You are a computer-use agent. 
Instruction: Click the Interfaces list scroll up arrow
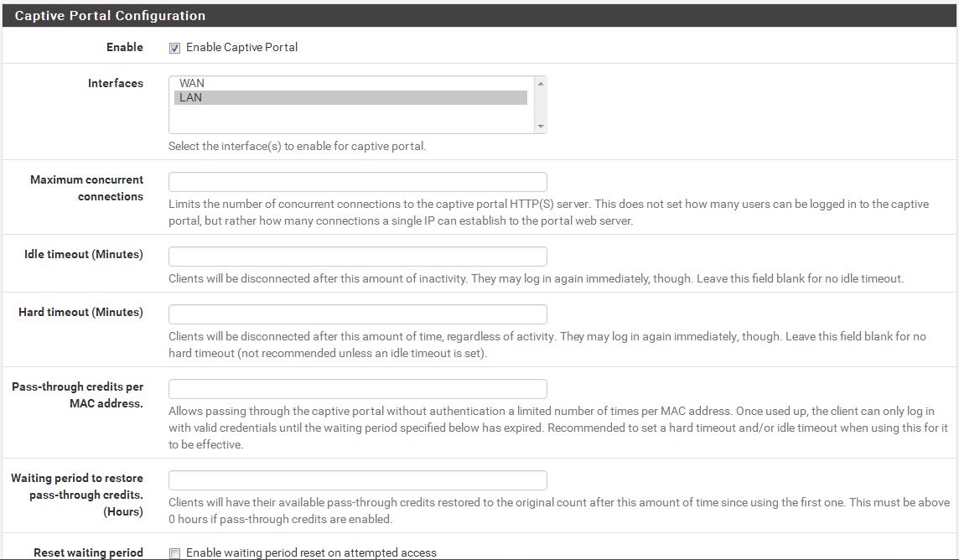tap(541, 83)
